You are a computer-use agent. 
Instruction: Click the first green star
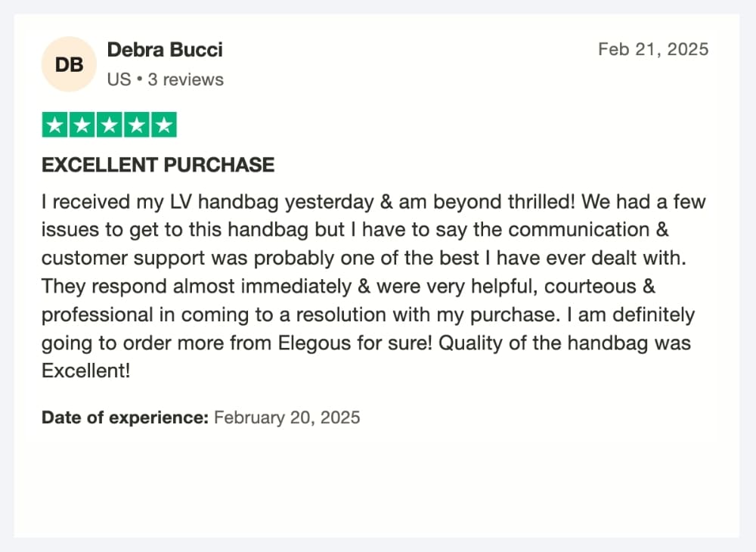pyautogui.click(x=54, y=125)
